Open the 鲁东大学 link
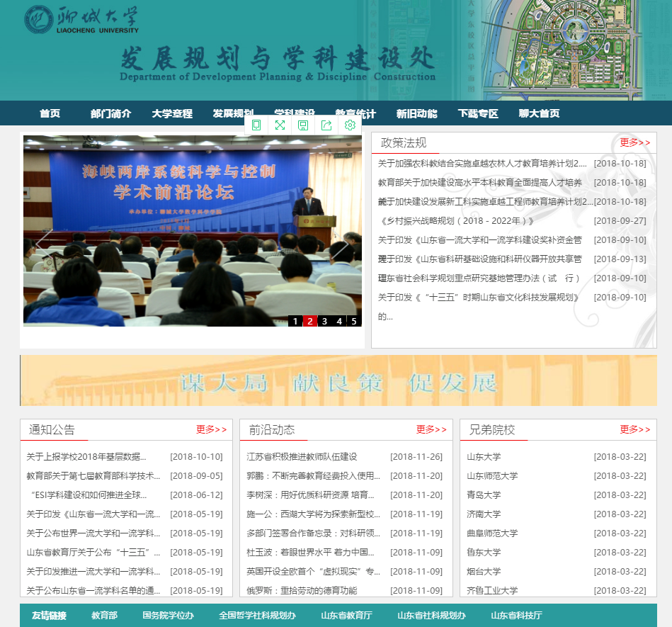 484,553
